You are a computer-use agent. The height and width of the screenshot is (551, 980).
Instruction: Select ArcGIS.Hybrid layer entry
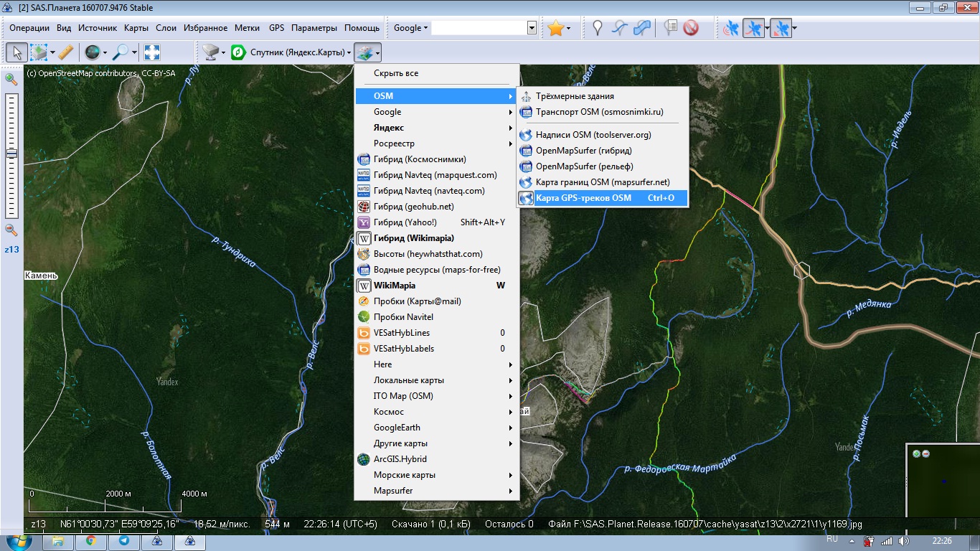point(437,459)
